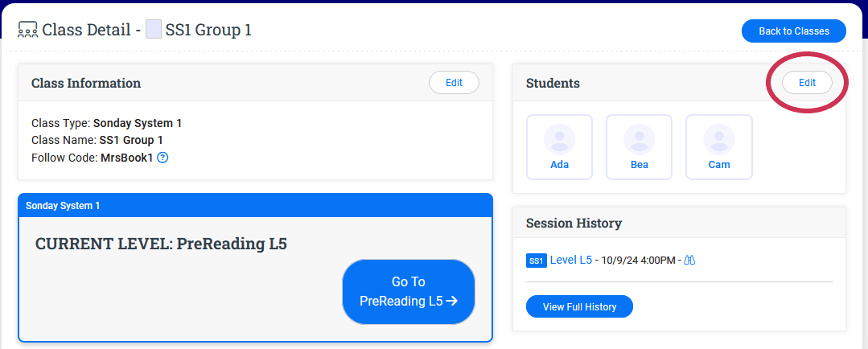Edit the Class Information panel
Image resolution: width=868 pixels, height=349 pixels.
(x=454, y=82)
